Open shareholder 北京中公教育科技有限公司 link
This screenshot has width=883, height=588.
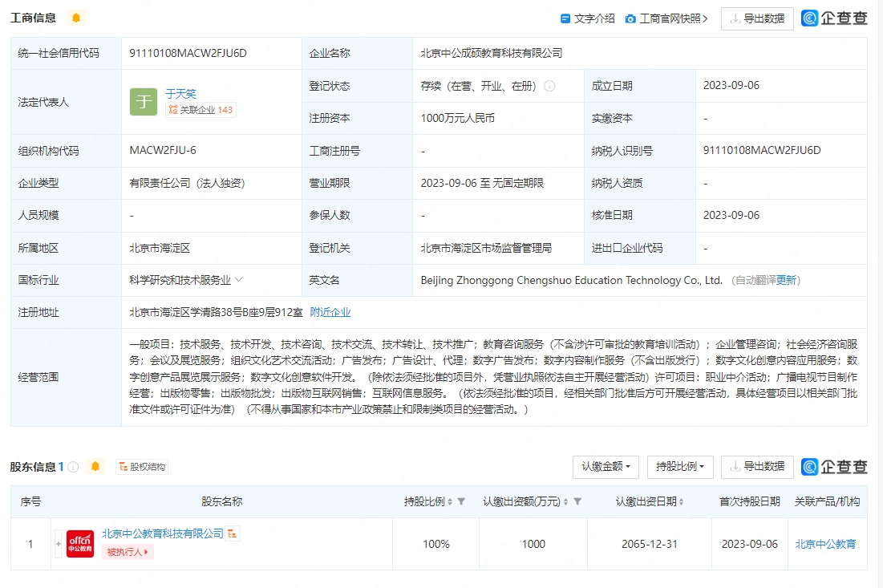pyautogui.click(x=163, y=533)
